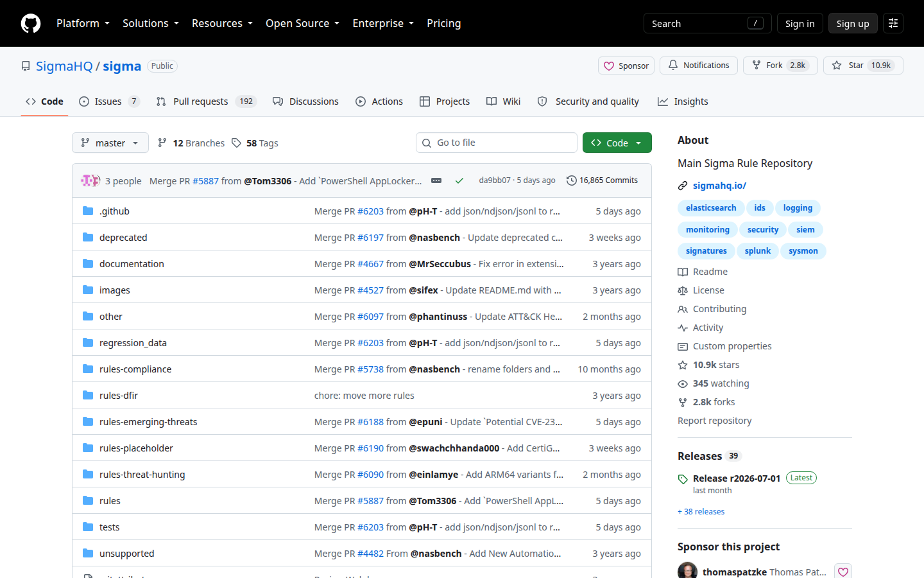Click the Notifications bell button
The height and width of the screenshot is (578, 924).
(x=699, y=66)
